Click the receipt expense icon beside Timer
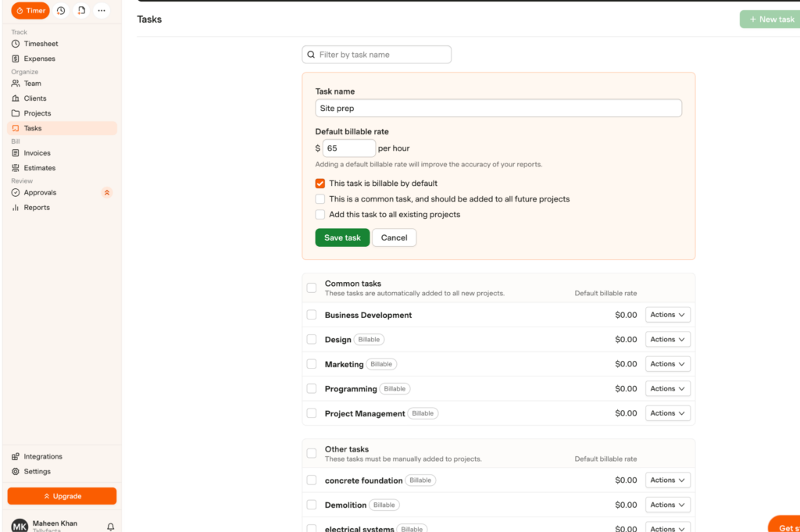 pyautogui.click(x=81, y=10)
